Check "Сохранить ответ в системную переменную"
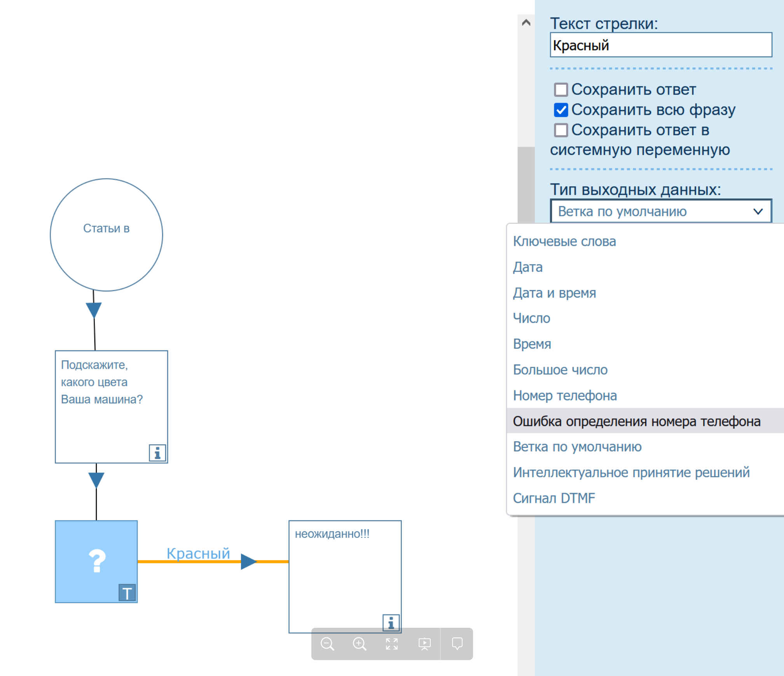784x676 pixels. tap(560, 130)
